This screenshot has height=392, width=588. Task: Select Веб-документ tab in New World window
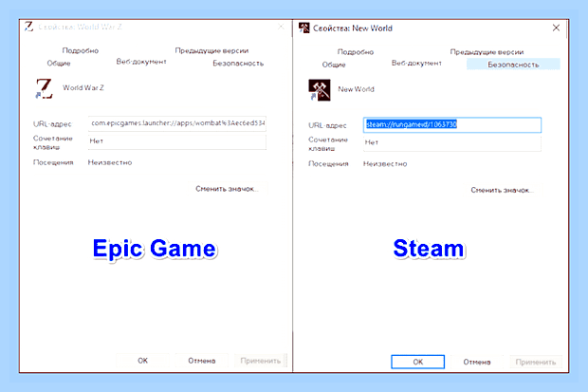[x=416, y=63]
